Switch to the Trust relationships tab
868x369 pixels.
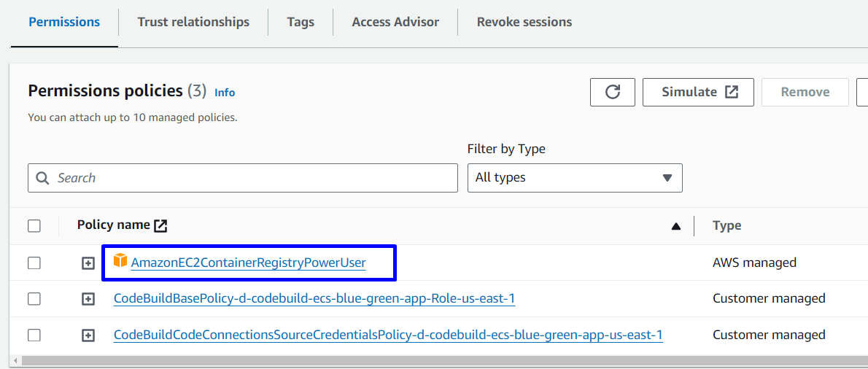[193, 22]
